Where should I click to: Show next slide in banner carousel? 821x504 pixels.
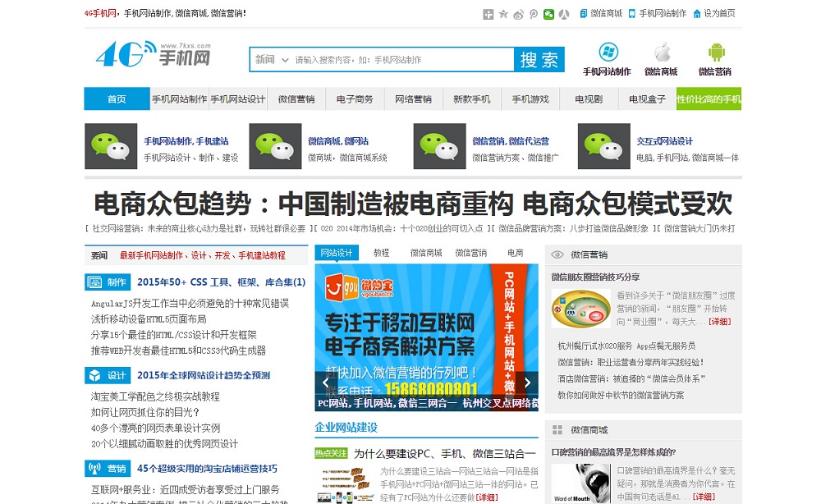[x=527, y=383]
